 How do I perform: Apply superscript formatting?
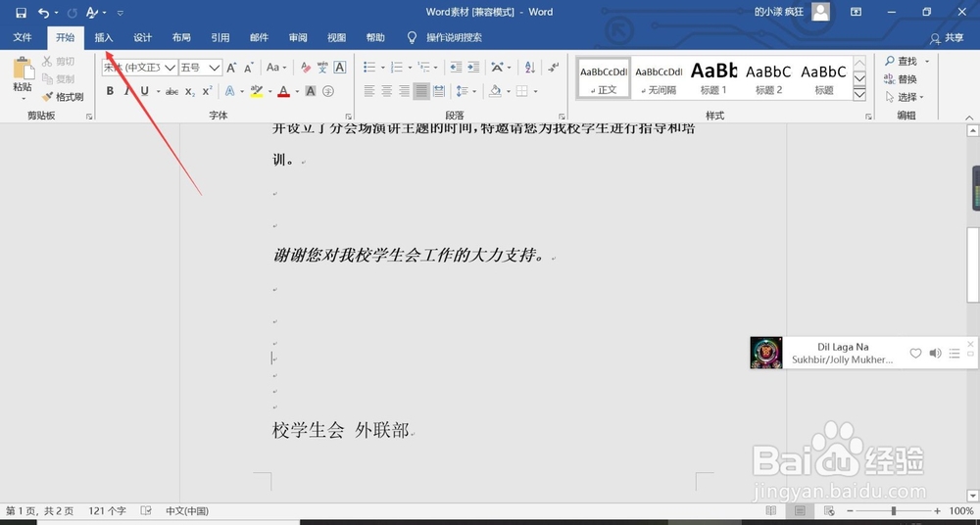208,91
